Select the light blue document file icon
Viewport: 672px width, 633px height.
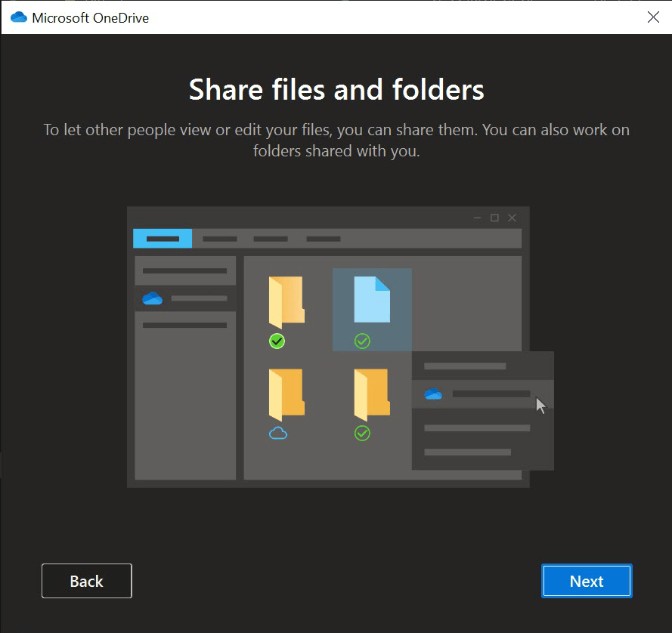372,299
